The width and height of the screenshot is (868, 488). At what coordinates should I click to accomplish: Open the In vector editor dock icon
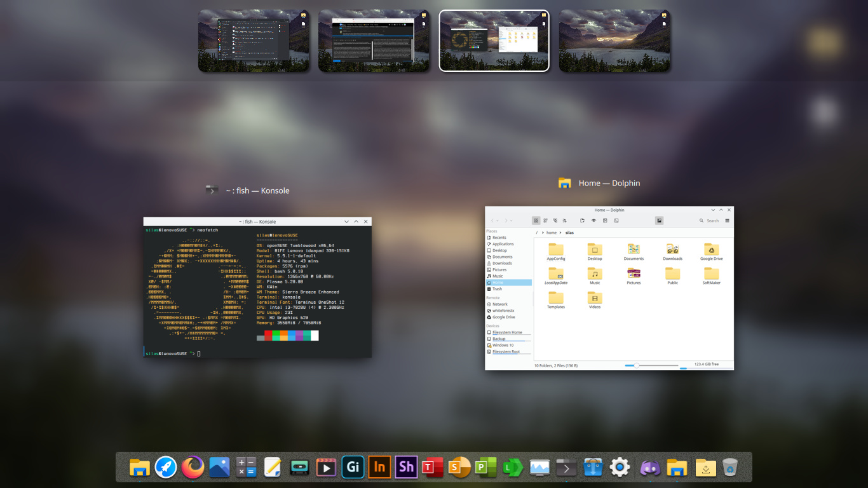pos(379,468)
